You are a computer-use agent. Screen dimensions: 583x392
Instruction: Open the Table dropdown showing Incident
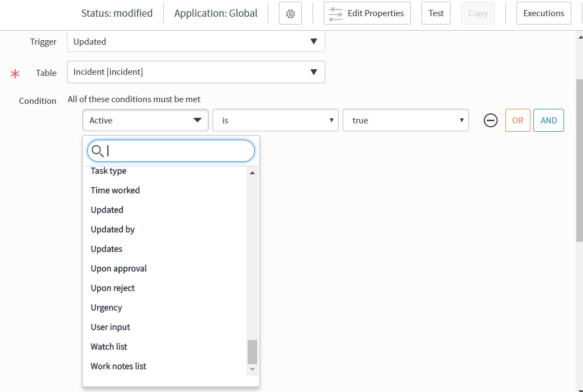click(x=196, y=72)
